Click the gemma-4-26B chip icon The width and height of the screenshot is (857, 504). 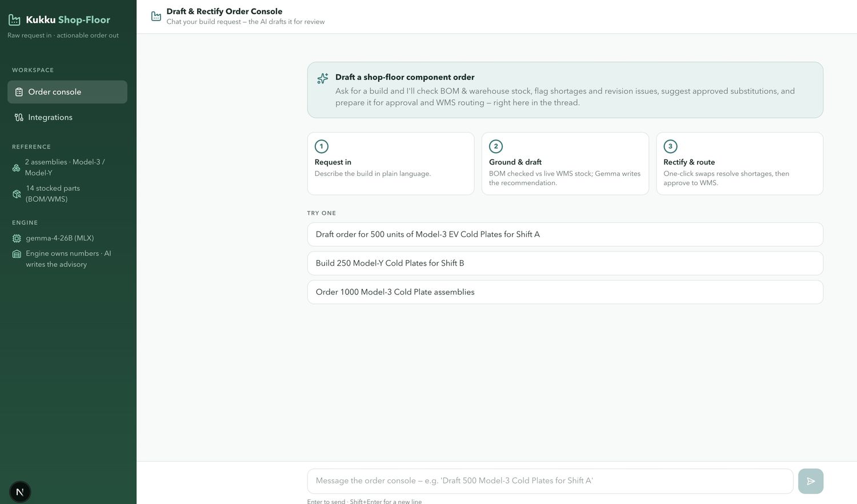[x=17, y=238]
